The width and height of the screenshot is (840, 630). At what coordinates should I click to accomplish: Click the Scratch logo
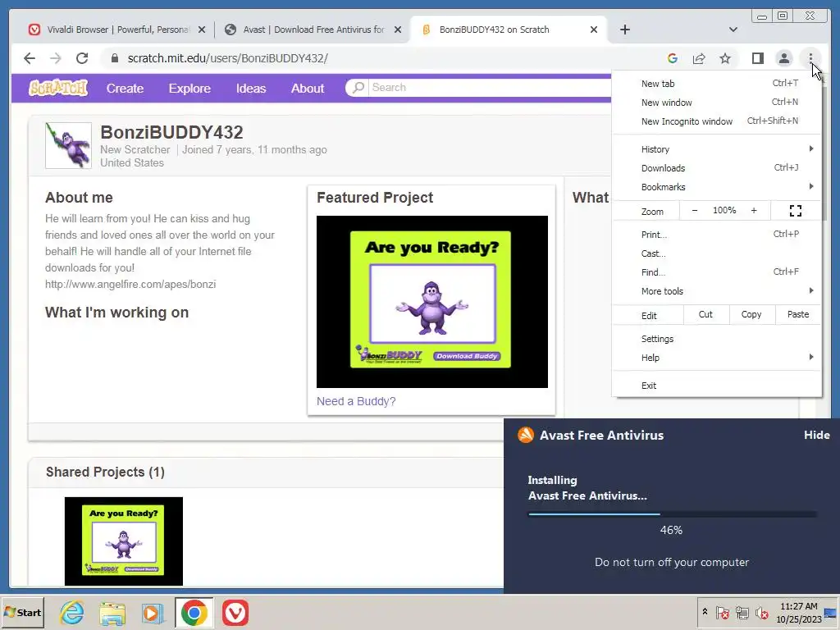click(x=58, y=88)
